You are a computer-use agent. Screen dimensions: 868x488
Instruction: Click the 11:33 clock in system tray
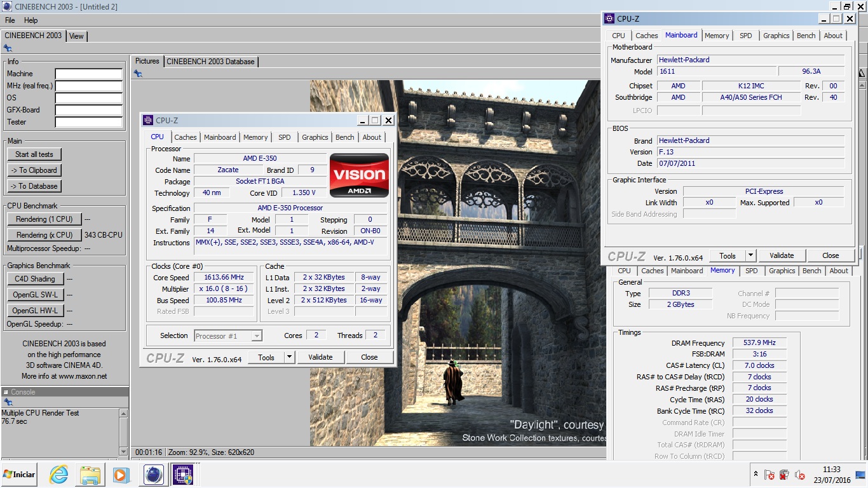(x=831, y=470)
